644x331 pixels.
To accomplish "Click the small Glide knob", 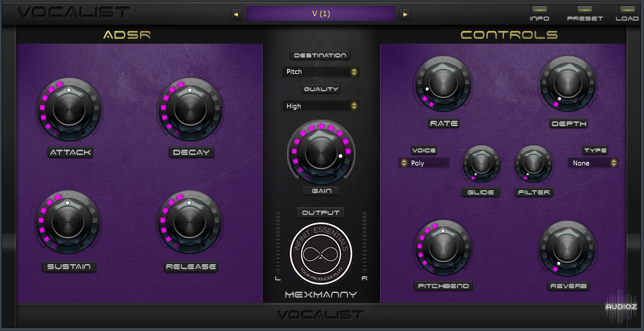I will (481, 164).
